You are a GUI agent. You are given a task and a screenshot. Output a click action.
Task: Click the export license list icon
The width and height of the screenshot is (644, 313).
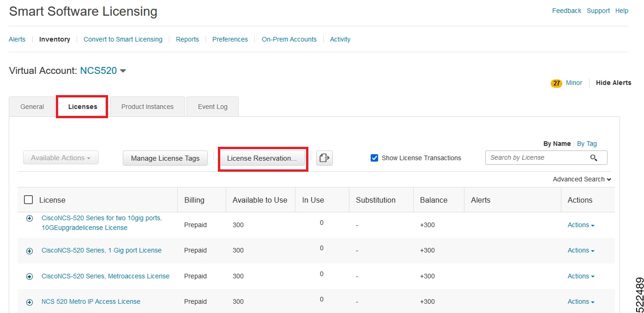[x=325, y=158]
